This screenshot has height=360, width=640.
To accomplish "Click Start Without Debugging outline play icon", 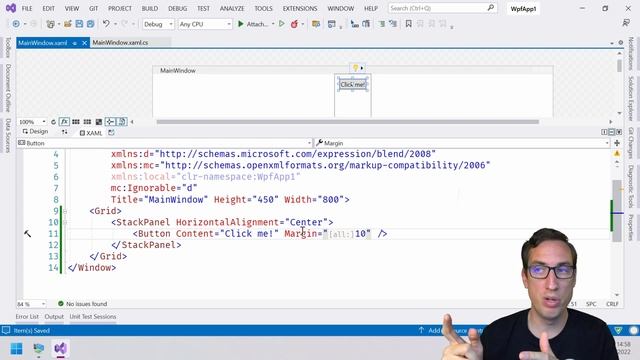I will 282,24.
